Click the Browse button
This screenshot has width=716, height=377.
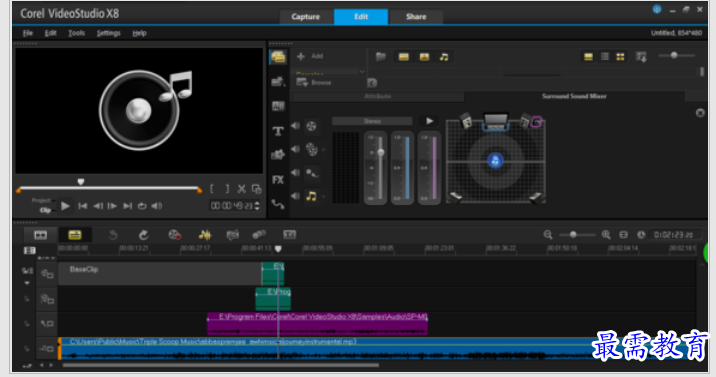click(314, 83)
